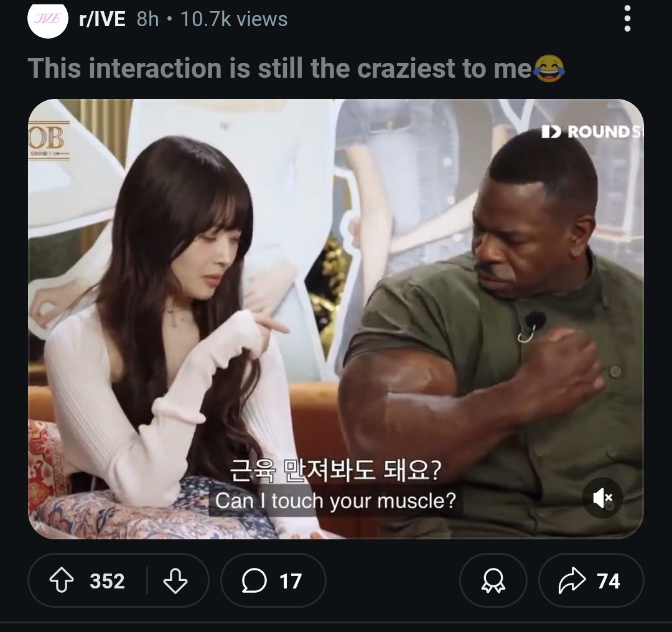Give an award using ribbon icon
The image size is (672, 632).
pos(493,580)
